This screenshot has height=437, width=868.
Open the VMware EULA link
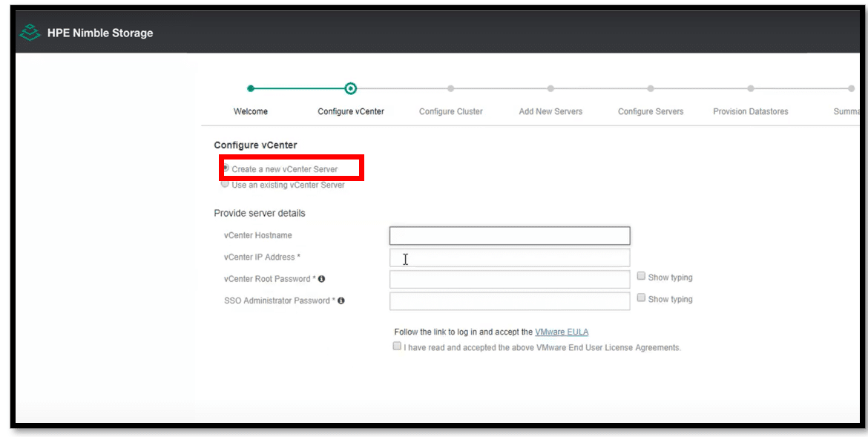562,332
